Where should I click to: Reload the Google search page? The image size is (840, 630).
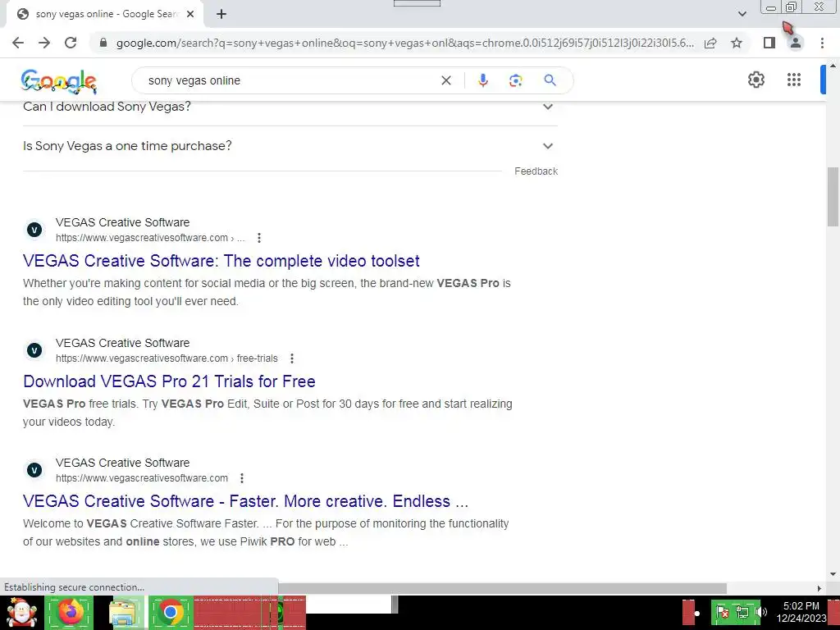pyautogui.click(x=71, y=43)
